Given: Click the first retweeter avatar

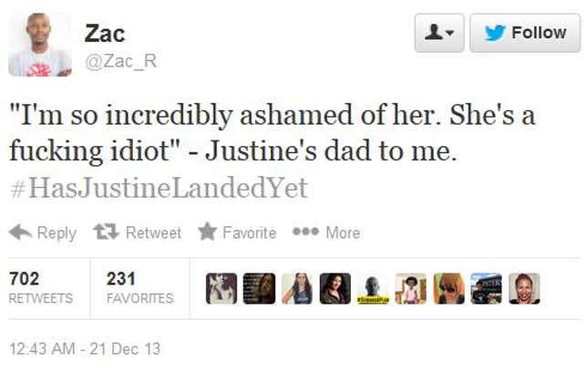Looking at the screenshot, I should point(222,288).
